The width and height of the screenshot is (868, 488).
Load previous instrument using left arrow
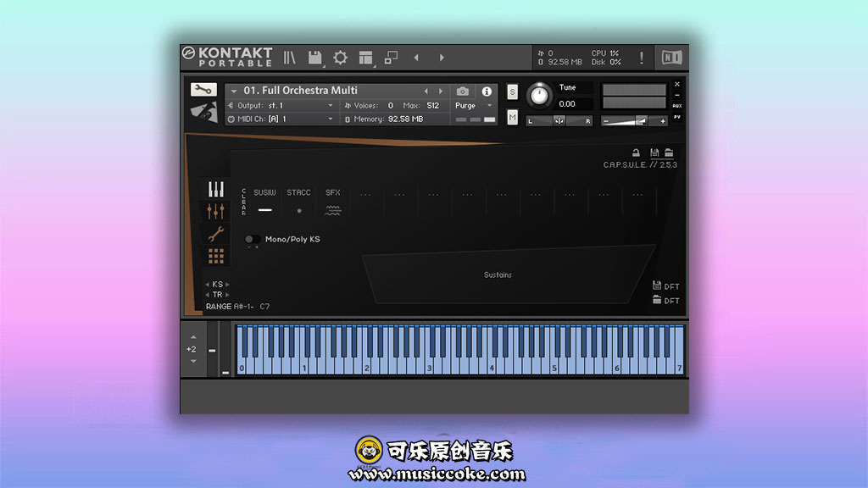pyautogui.click(x=426, y=91)
